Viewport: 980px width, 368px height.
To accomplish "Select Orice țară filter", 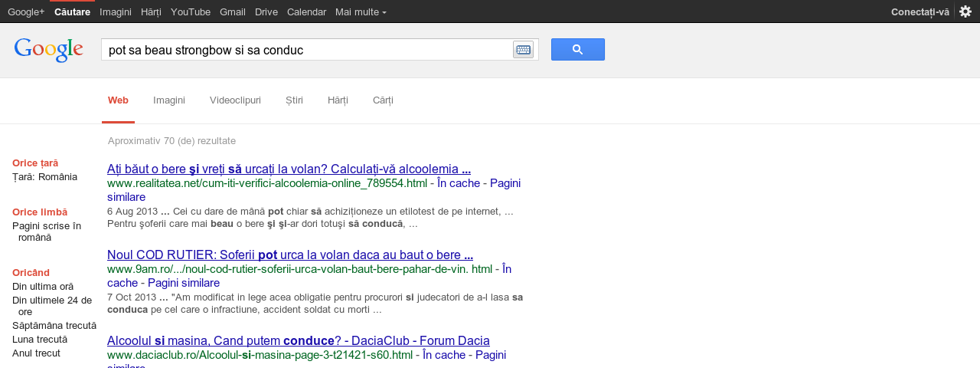I will [x=35, y=163].
